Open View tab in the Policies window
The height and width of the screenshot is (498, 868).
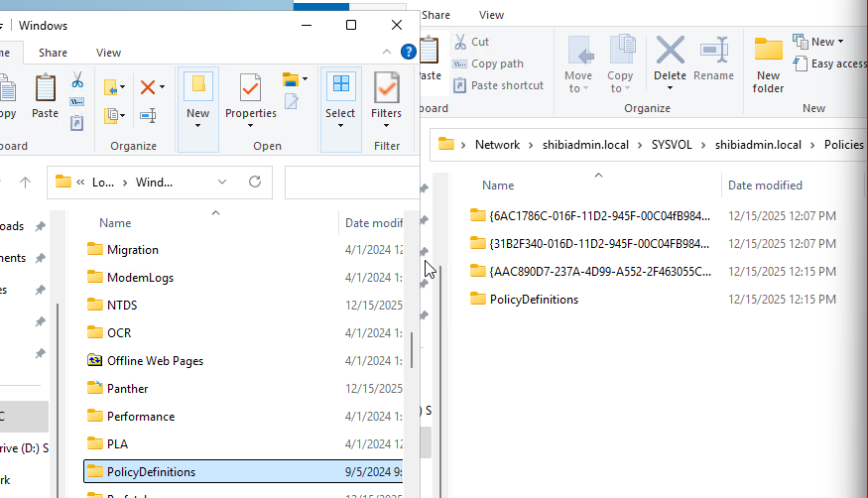[x=492, y=15]
